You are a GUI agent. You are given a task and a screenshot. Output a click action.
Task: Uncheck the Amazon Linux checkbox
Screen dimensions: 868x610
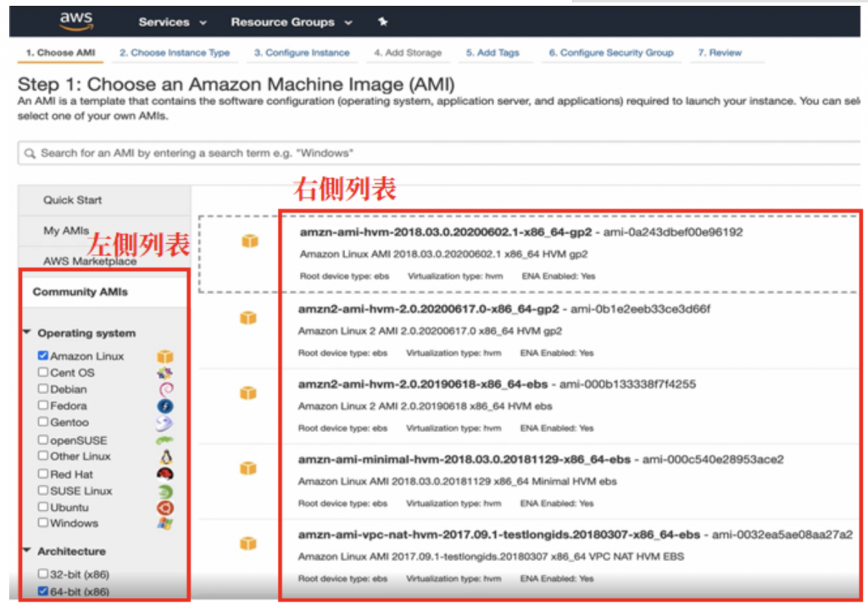43,355
